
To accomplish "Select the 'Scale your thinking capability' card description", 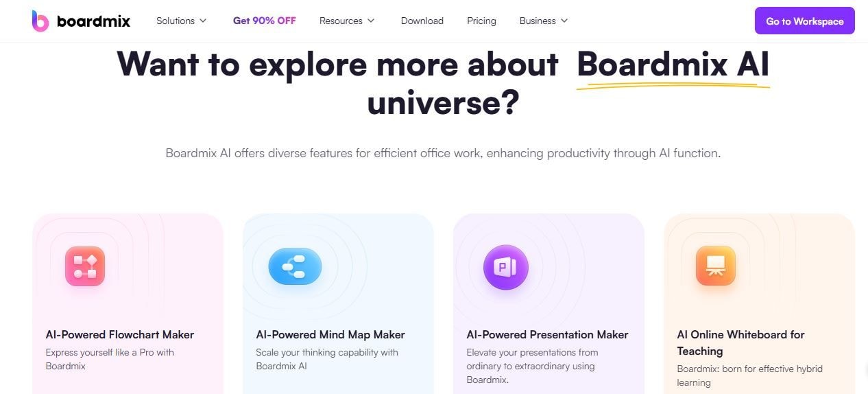I will click(327, 359).
